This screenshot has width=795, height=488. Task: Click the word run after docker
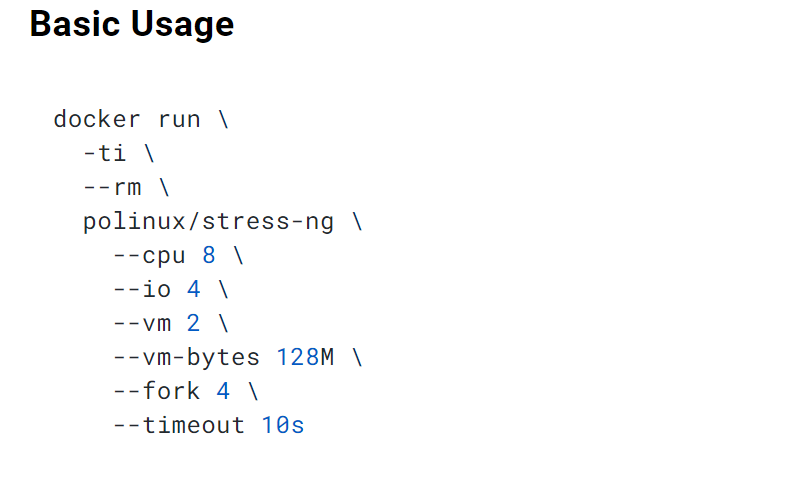[x=179, y=120]
